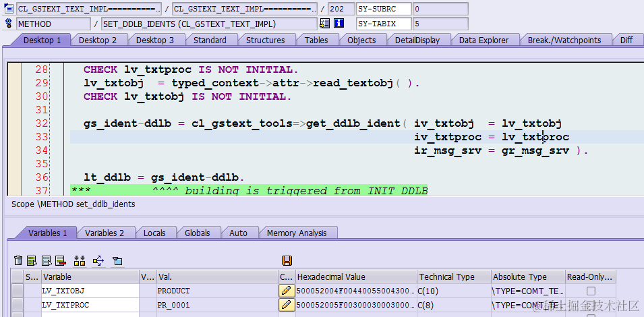Toggle read-only checkbox for LV_TXTOBJ
This screenshot has height=317, width=644.
point(591,291)
